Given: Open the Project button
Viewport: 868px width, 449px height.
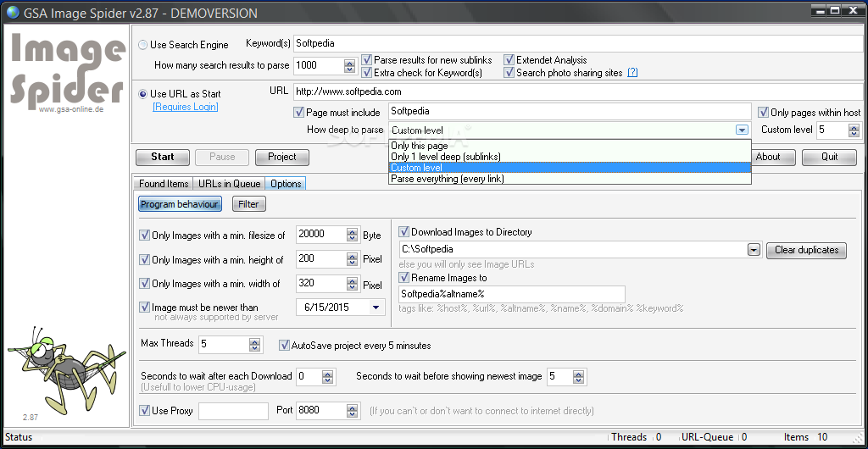Looking at the screenshot, I should point(281,157).
